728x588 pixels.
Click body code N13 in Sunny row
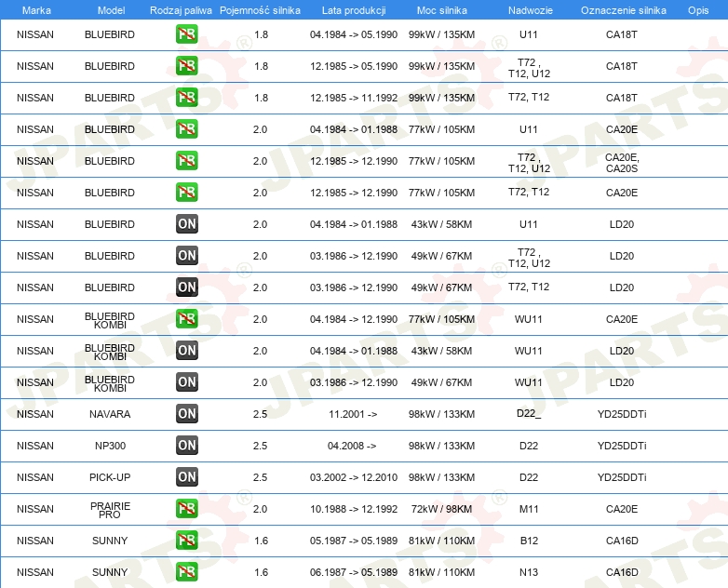529,572
